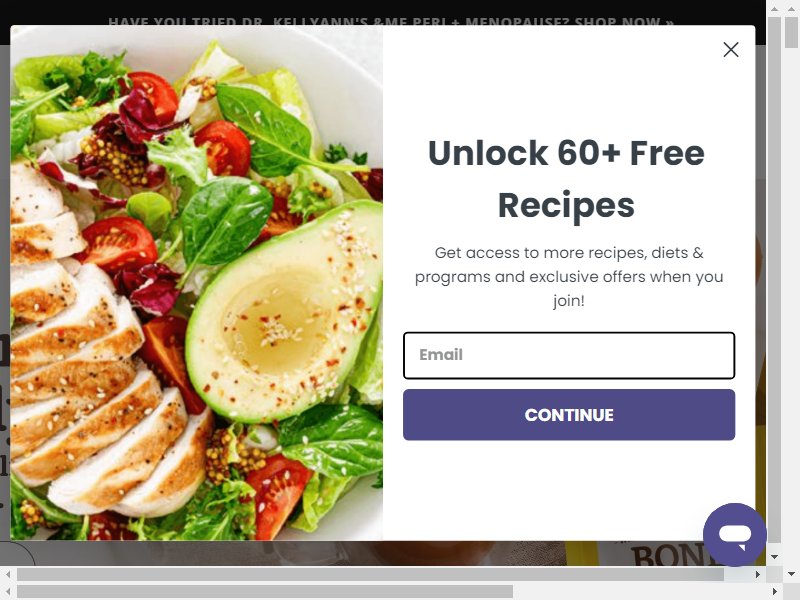Click the outer vertical scrollbar's short thumb
Viewport: 800px width, 600px height.
791,32
